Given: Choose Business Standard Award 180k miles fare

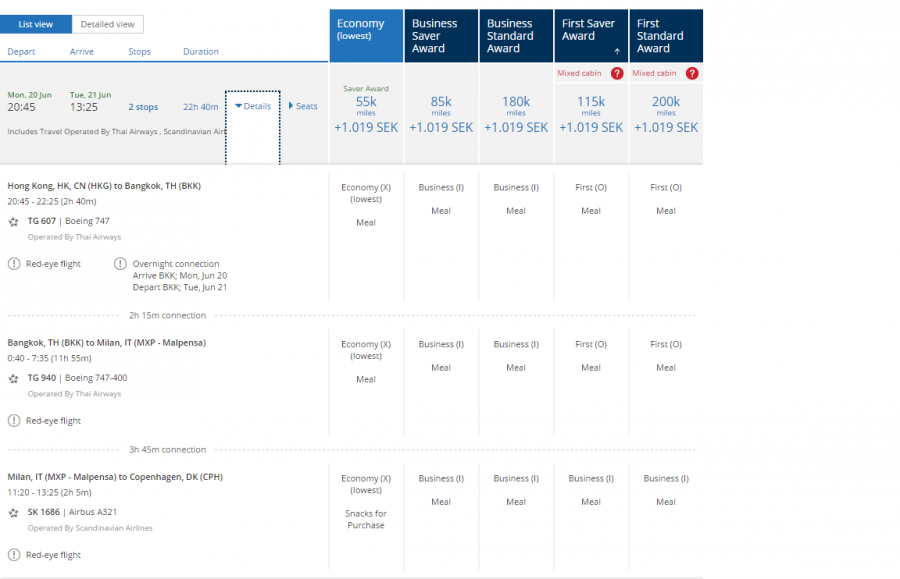Looking at the screenshot, I should click(x=516, y=113).
